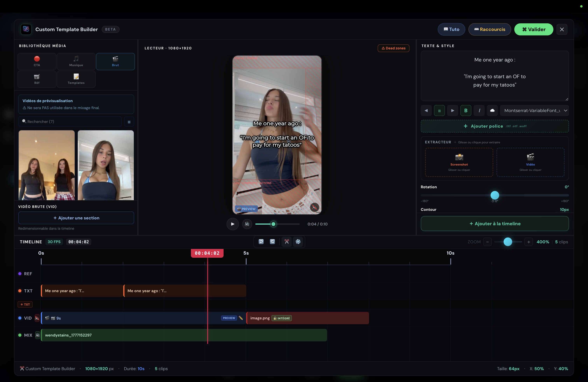Click the Rotation slider handle
The height and width of the screenshot is (382, 588).
(x=495, y=195)
